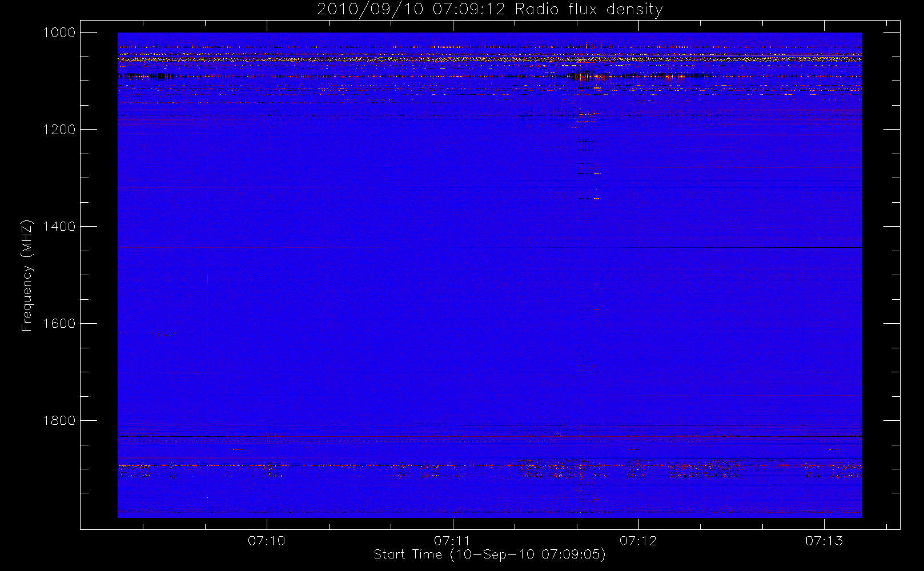Click the "Start Time (10-Sep-10 07:09:05)" axis label

489,554
